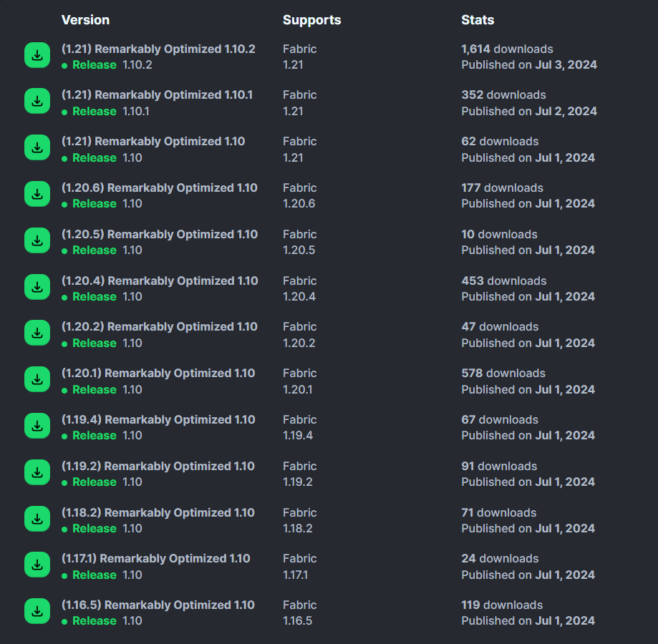Download the 1.19.4 Remarkably Optimized build
This screenshot has width=658, height=644.
(x=37, y=426)
